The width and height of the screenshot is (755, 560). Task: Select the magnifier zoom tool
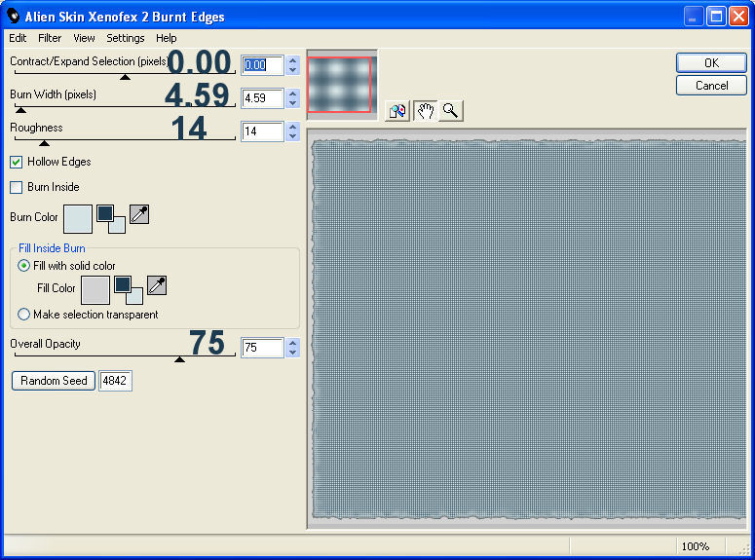pyautogui.click(x=451, y=111)
